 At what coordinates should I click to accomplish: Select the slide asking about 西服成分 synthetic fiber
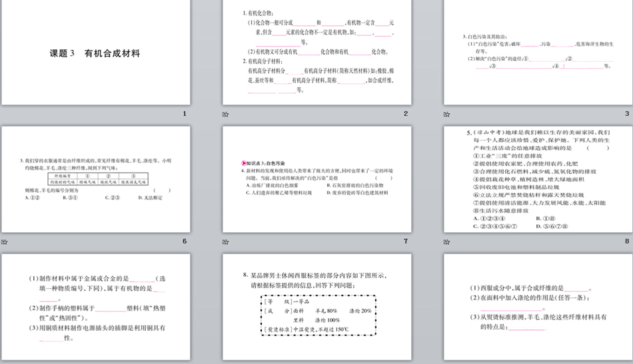[537, 307]
